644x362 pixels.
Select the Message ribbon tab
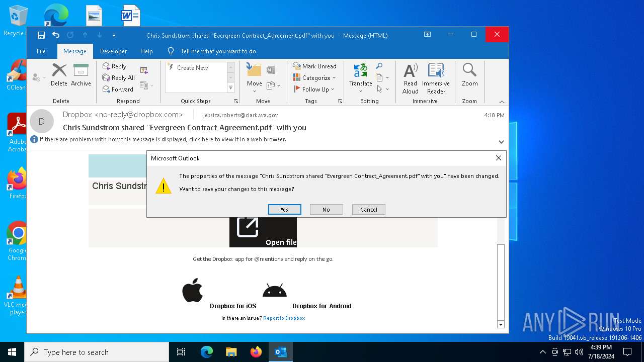tap(75, 51)
